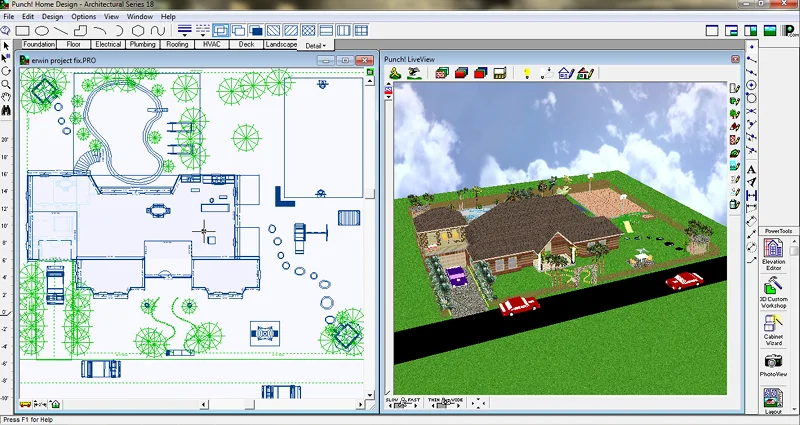Click the plan window horizontal scrollbar left arrow
This screenshot has height=425, width=800.
click(x=204, y=405)
